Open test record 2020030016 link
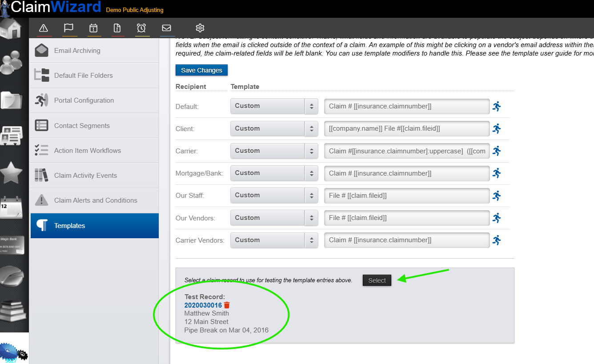This screenshot has width=594, height=364. 203,305
